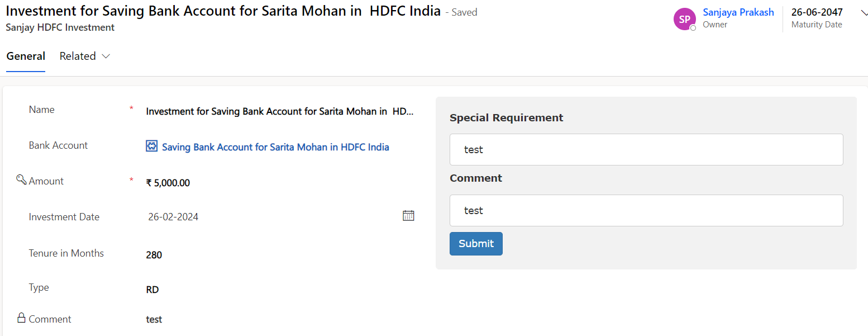
Task: Click the Investment Date field 26-02-2024
Action: point(173,217)
